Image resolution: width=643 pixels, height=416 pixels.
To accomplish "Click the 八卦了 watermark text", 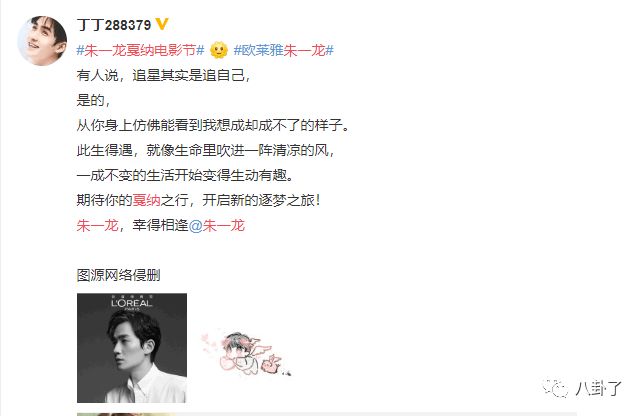I will point(598,388).
